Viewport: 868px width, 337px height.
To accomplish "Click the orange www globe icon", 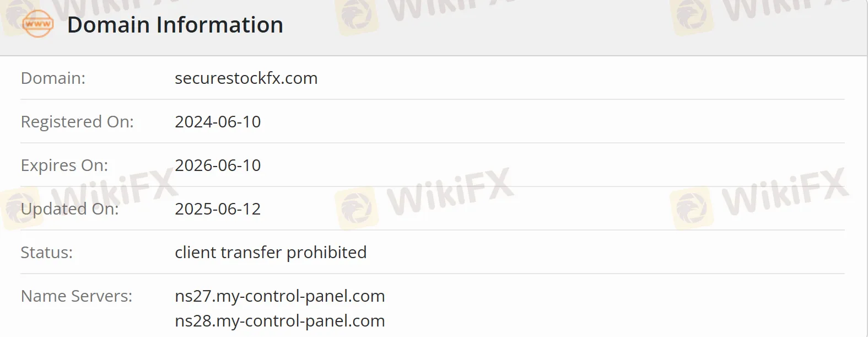I will point(37,24).
